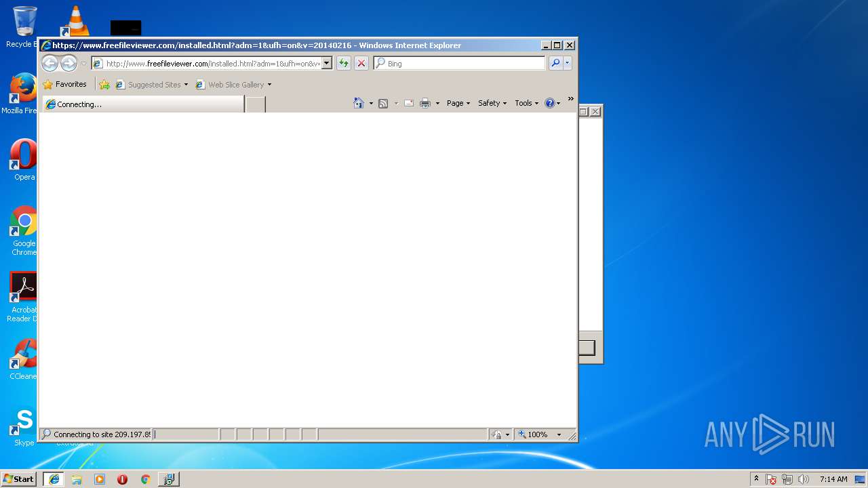Select the Opera desktop icon
868x488 pixels.
coord(23,160)
